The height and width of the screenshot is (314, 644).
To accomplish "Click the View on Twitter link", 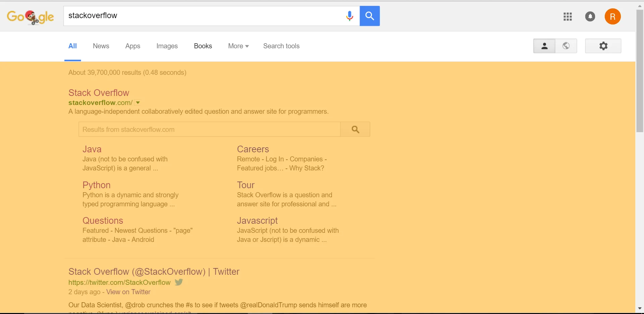I will click(x=128, y=292).
